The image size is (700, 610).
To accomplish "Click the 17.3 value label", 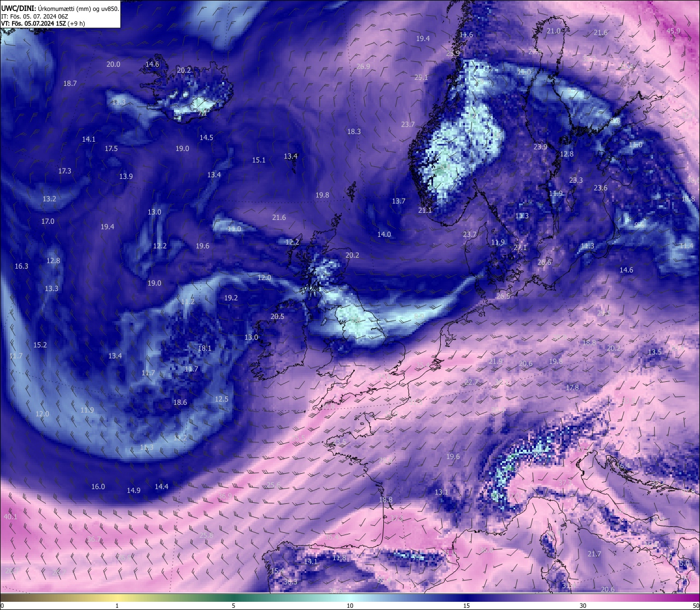I will pyautogui.click(x=65, y=171).
